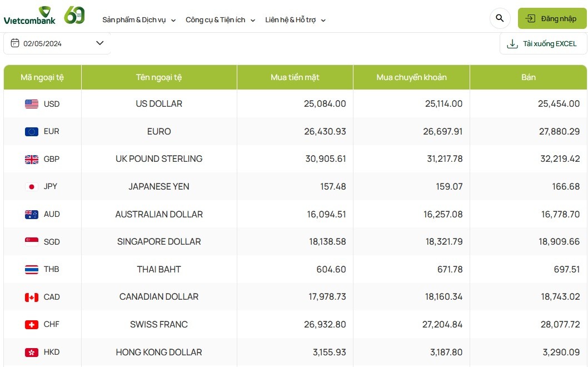Click the Australian flag icon next to AUD
This screenshot has width=588, height=367.
tap(32, 214)
